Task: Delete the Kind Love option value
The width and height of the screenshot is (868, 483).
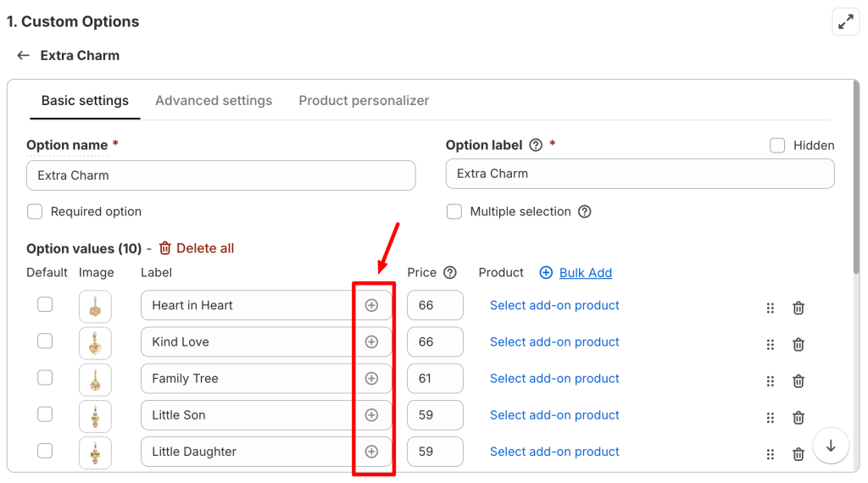Action: click(x=798, y=345)
